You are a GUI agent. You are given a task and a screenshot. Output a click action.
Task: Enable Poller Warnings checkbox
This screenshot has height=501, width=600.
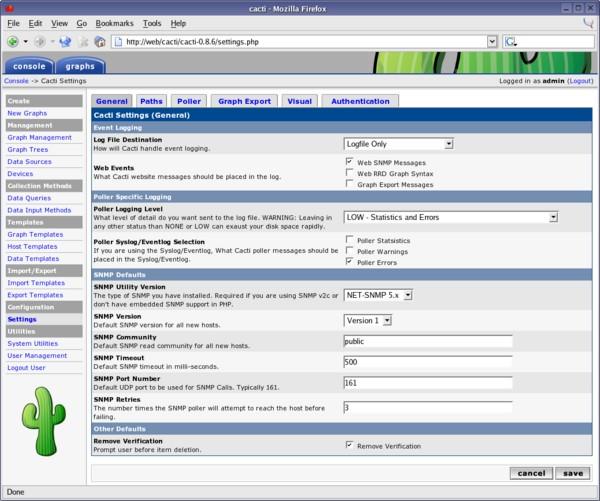[349, 250]
